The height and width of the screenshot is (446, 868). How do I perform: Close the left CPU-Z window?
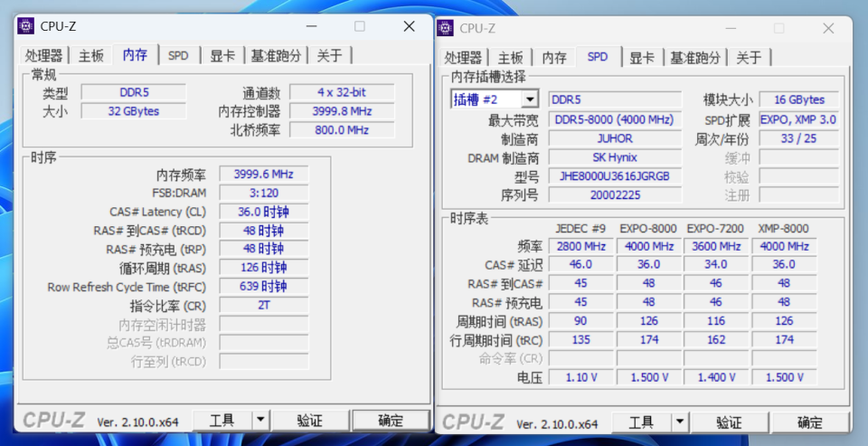(409, 26)
